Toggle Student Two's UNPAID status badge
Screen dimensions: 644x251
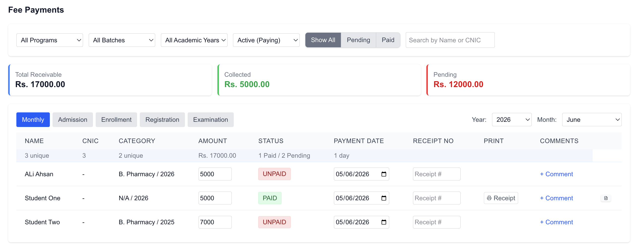pos(274,222)
